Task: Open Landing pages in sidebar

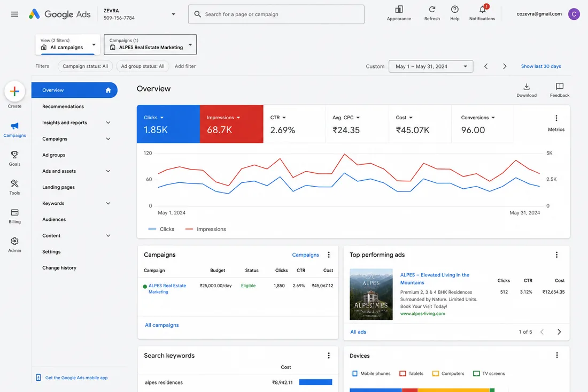Action: click(x=58, y=187)
